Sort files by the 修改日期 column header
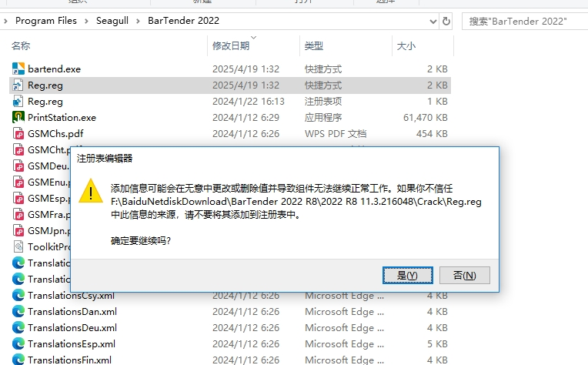The image size is (588, 365). [231, 46]
